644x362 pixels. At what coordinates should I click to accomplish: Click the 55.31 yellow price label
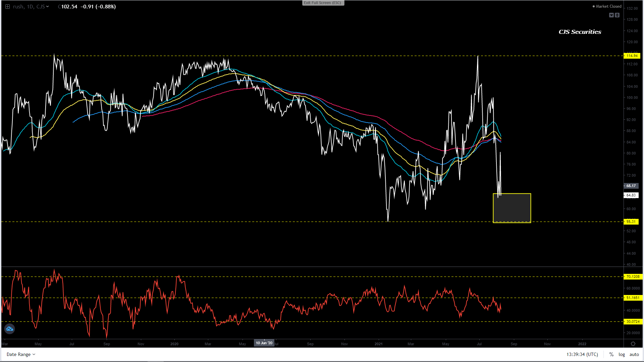[x=631, y=222]
